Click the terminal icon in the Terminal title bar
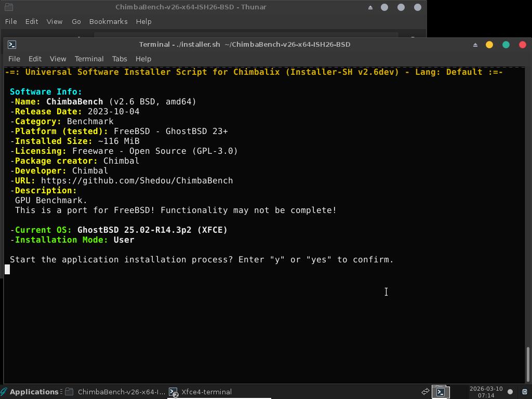The height and width of the screenshot is (399, 532). click(12, 45)
